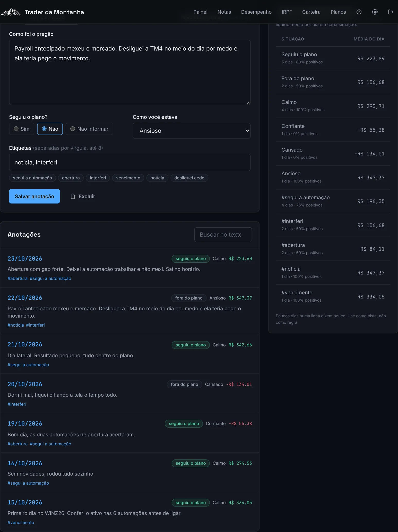Screen dimensions: 398x532
Task: Add the 'vencimento' tag suggestion chip
Action: tap(128, 178)
